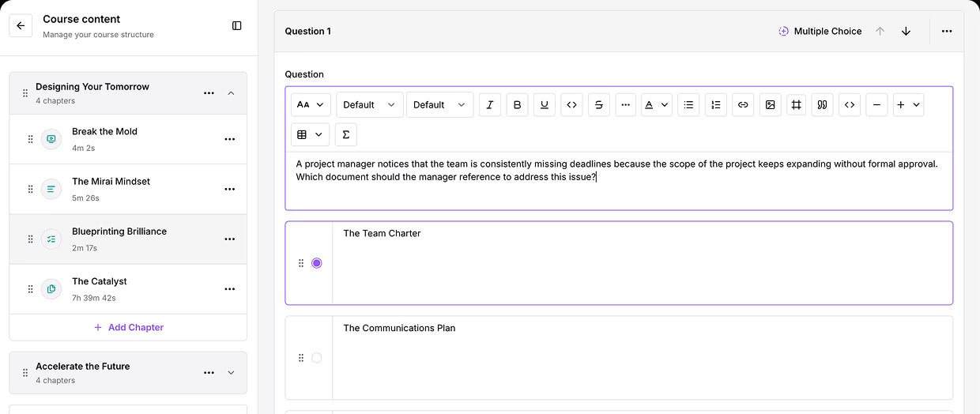This screenshot has width=980, height=414.
Task: Apply underline formatting
Action: click(x=545, y=104)
